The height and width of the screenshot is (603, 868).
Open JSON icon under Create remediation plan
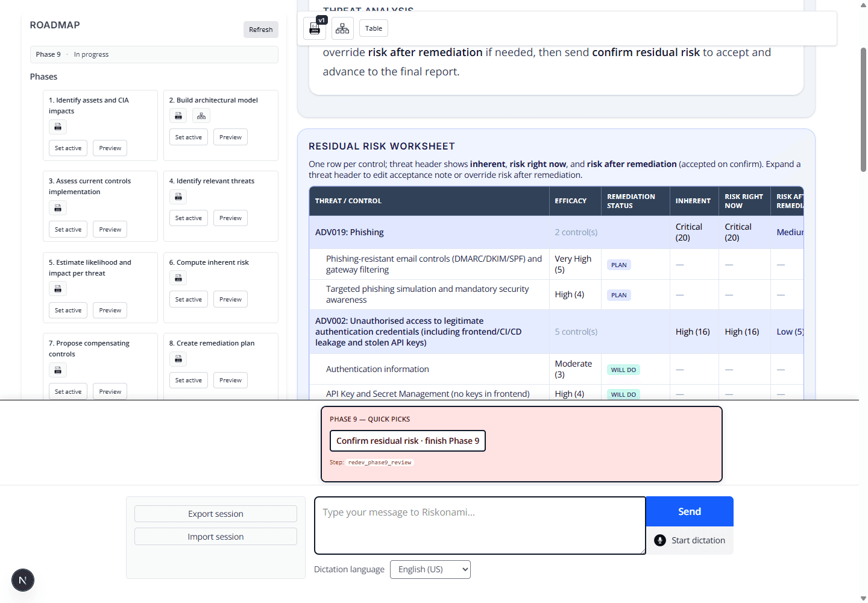tap(178, 359)
